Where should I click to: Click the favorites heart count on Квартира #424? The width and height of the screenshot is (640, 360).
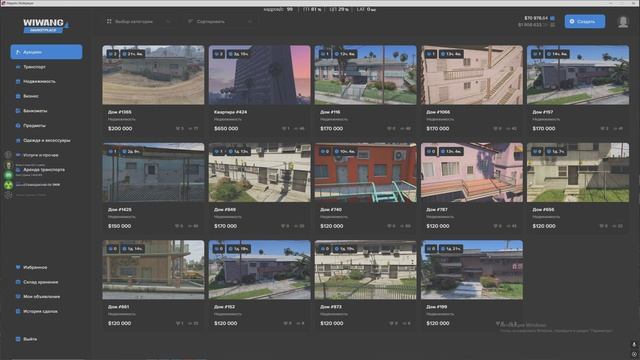click(x=286, y=129)
